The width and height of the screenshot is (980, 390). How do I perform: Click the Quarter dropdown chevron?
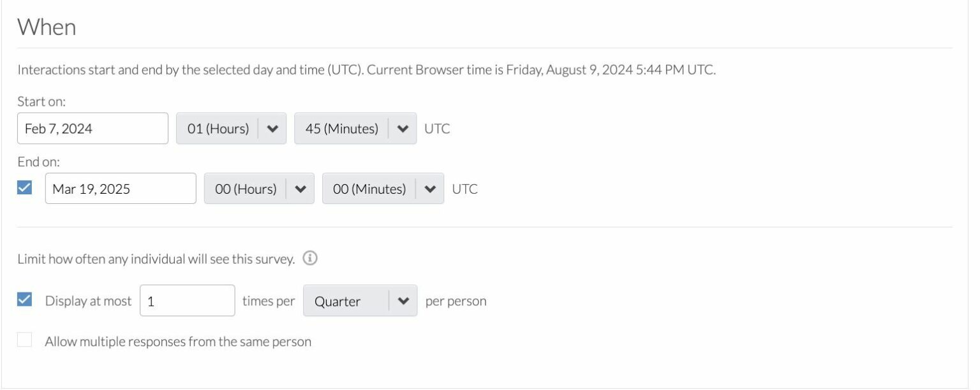click(404, 300)
